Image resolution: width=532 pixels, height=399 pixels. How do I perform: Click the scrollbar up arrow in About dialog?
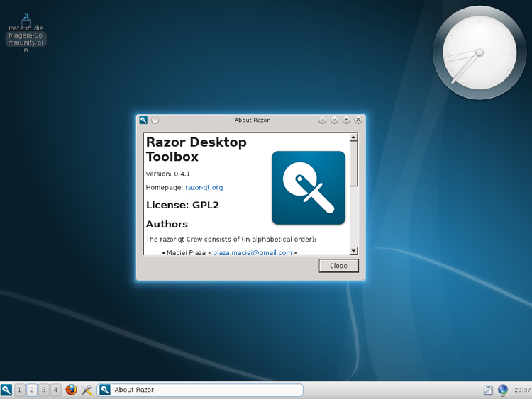tap(353, 137)
